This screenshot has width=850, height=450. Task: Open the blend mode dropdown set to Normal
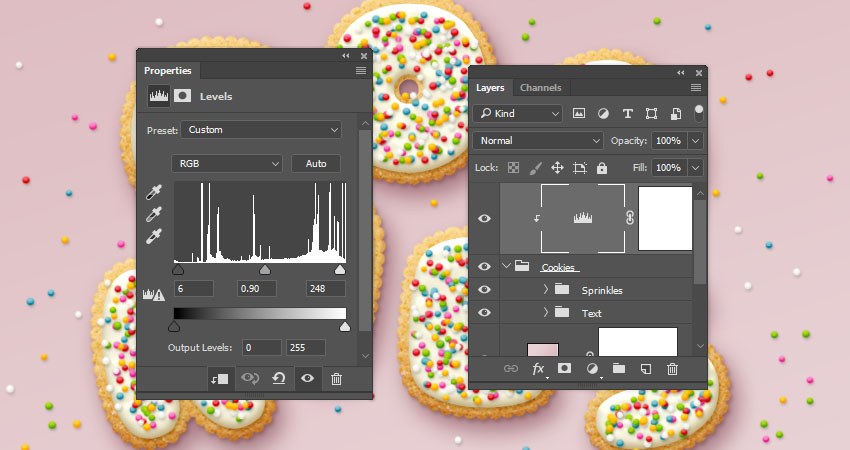[540, 141]
